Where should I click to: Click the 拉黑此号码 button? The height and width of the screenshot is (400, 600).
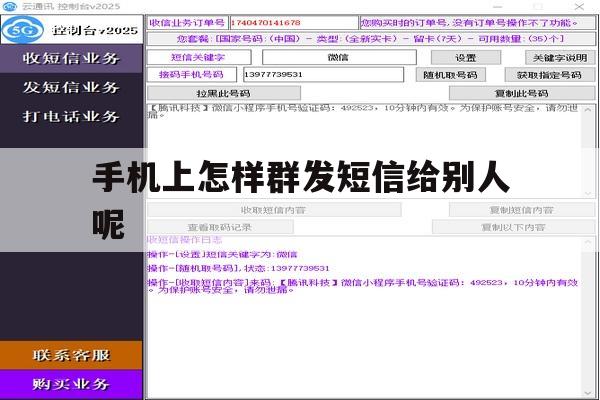tap(224, 93)
